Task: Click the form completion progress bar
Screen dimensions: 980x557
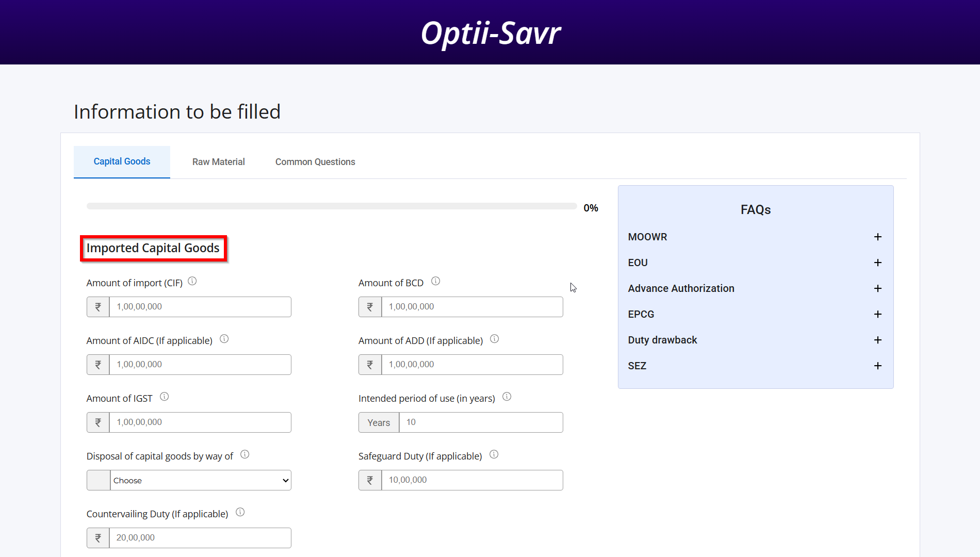Action: point(332,206)
